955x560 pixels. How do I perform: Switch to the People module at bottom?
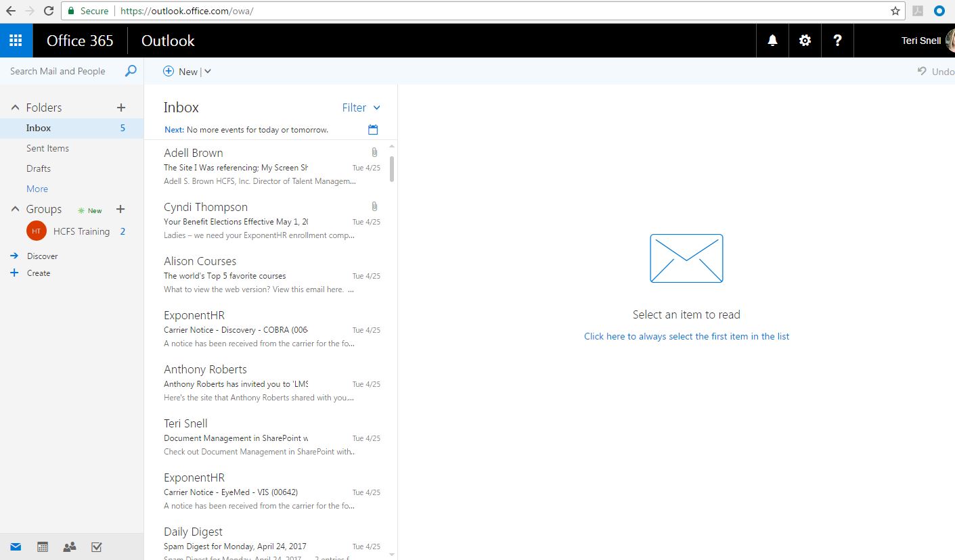tap(69, 547)
